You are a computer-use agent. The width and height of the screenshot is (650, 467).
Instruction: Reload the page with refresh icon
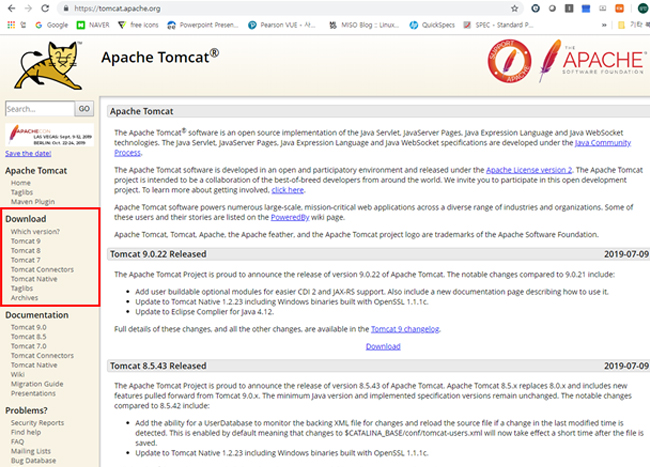click(45, 8)
